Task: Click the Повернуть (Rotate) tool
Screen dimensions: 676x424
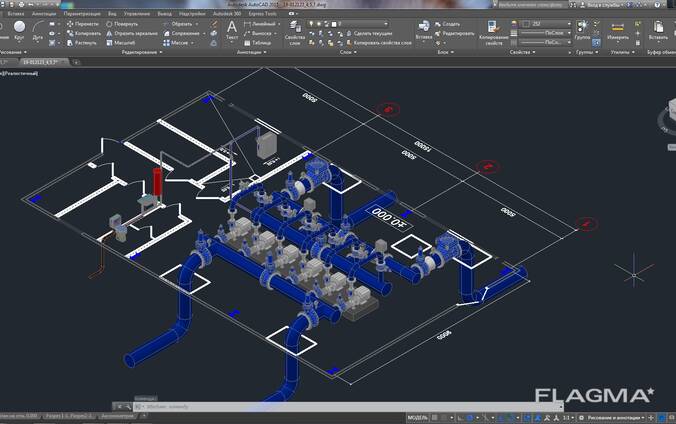Action: tap(124, 23)
